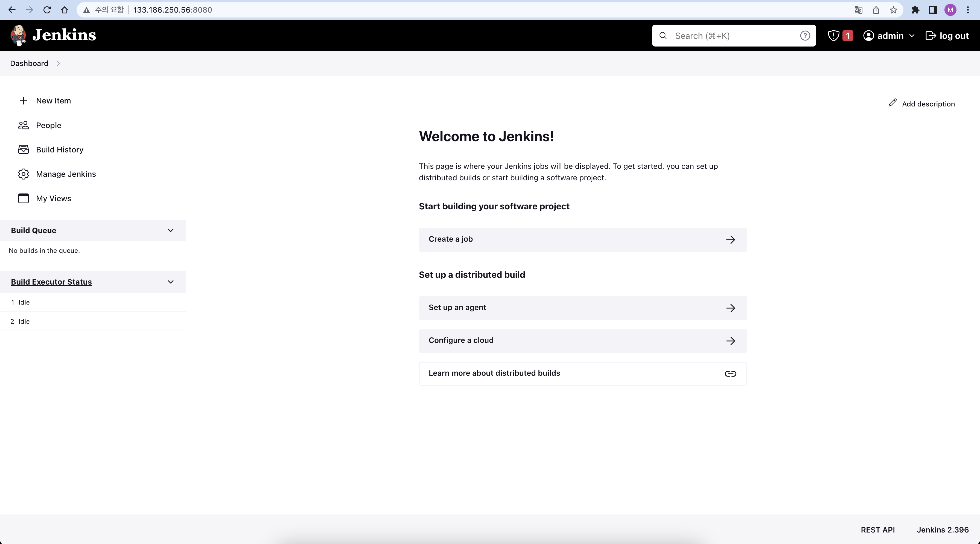Bookmark the page with the star icon
Screen dimensions: 980x544
(x=893, y=10)
